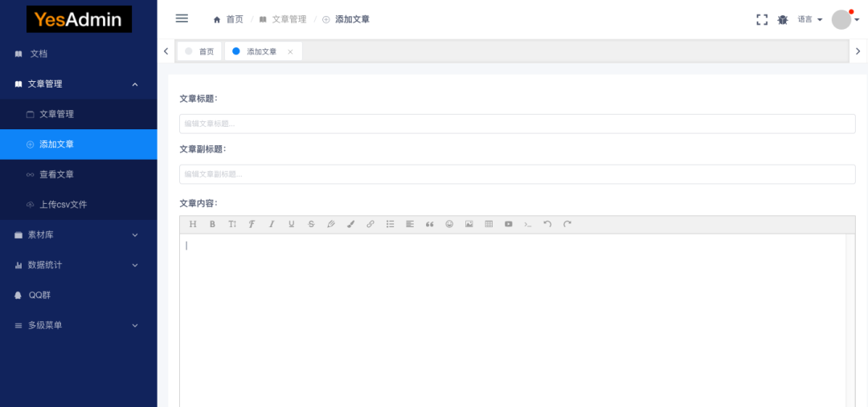
Task: Open QQ群 in the sidebar
Action: coord(78,295)
